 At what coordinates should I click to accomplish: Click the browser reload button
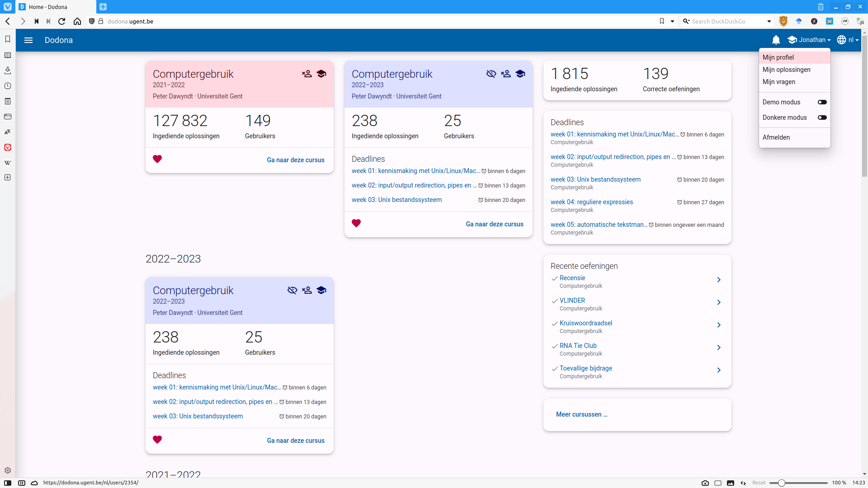point(62,21)
